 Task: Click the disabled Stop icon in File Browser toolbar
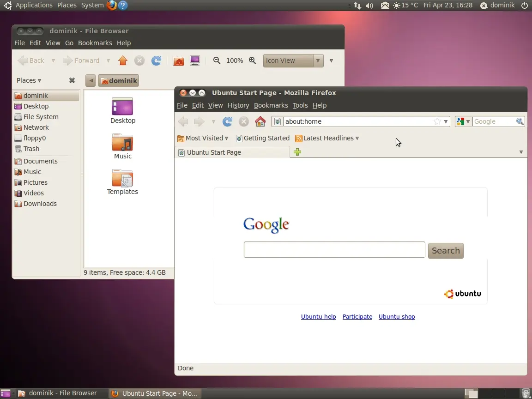point(139,60)
